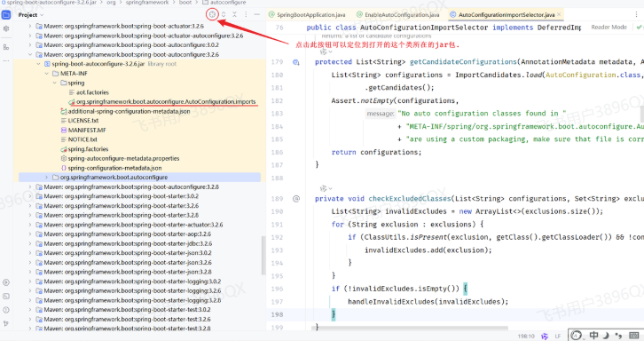Viewport: 644px width, 341px height.
Task: Switch to EnableAutoConfiguration.java tab
Action: coord(397,15)
